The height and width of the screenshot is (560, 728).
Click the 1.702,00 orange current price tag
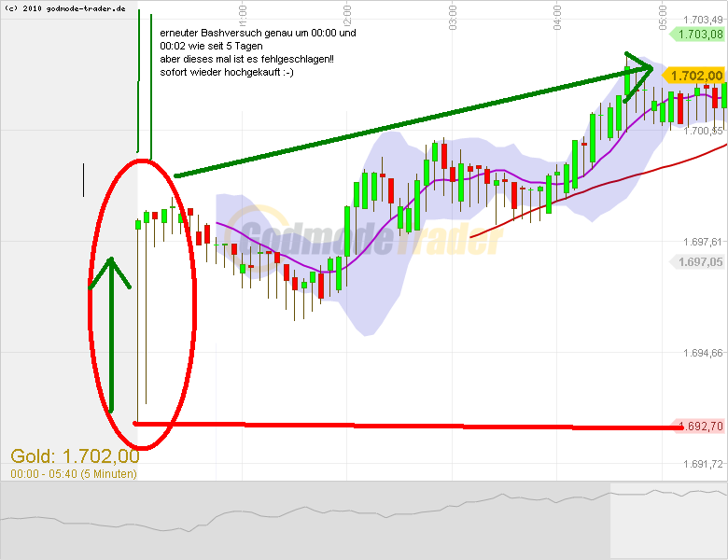coord(693,76)
